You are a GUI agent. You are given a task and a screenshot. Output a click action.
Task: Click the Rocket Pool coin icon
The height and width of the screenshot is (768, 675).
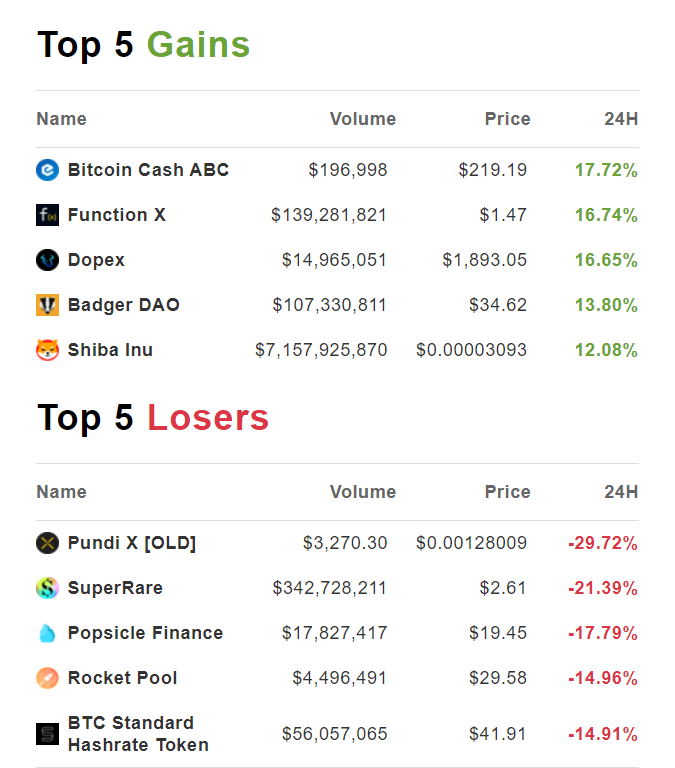click(x=48, y=678)
